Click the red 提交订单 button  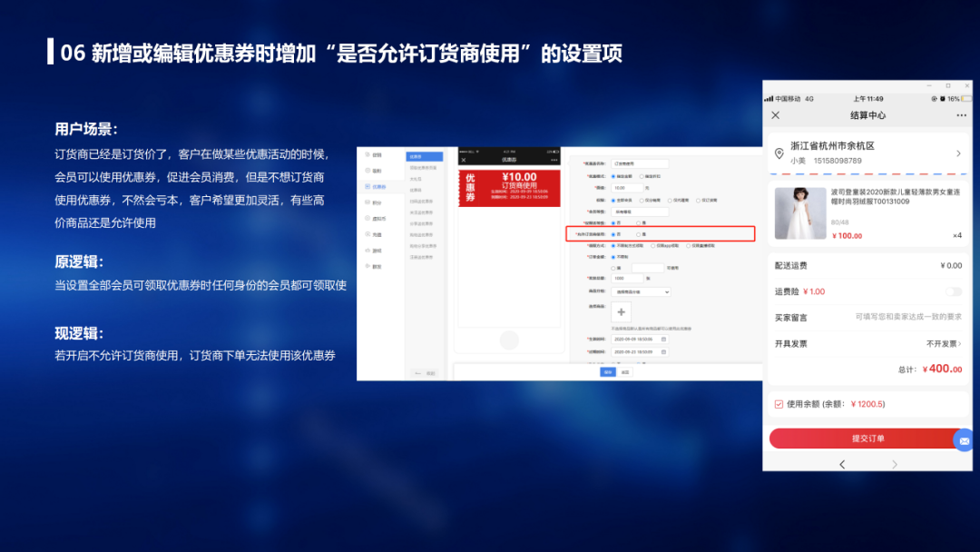(867, 439)
